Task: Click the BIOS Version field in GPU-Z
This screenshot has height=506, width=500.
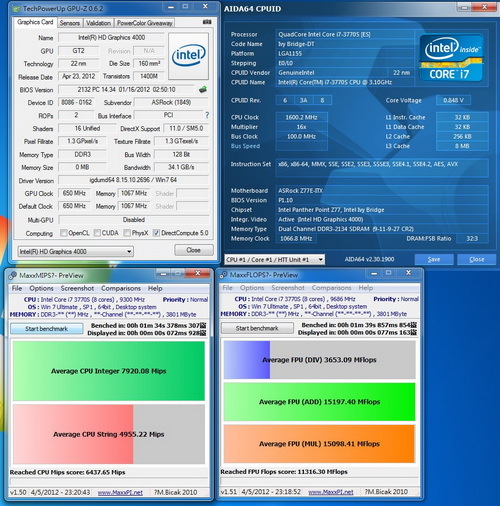Action: [126, 89]
